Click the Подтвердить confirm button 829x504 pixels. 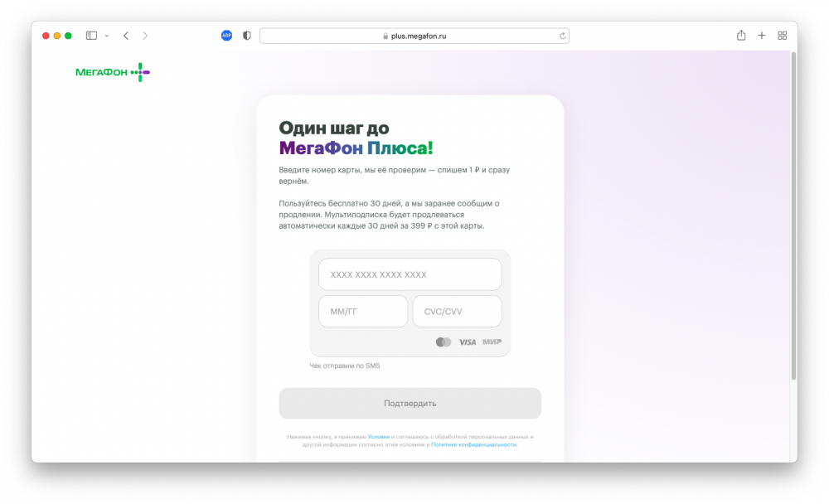(410, 404)
